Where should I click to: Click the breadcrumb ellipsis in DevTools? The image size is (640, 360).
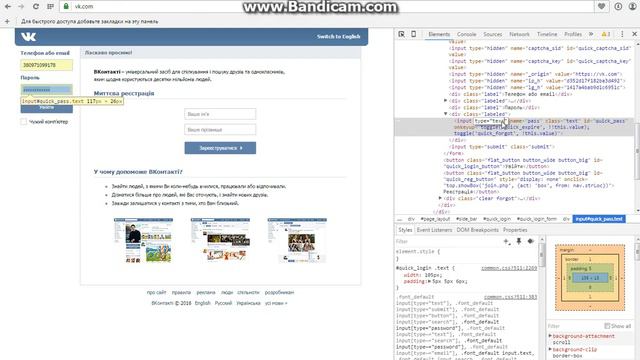pos(399,219)
